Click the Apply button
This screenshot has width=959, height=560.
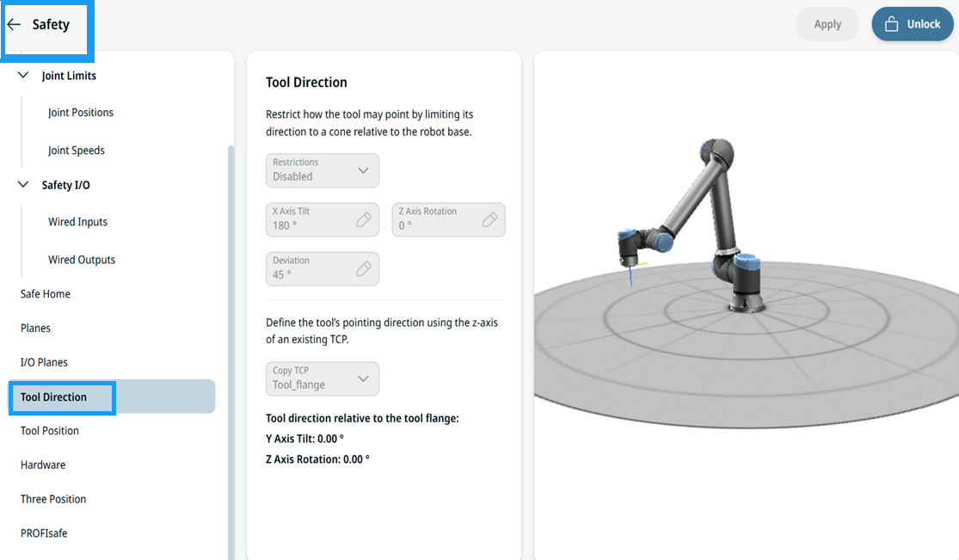click(x=827, y=24)
